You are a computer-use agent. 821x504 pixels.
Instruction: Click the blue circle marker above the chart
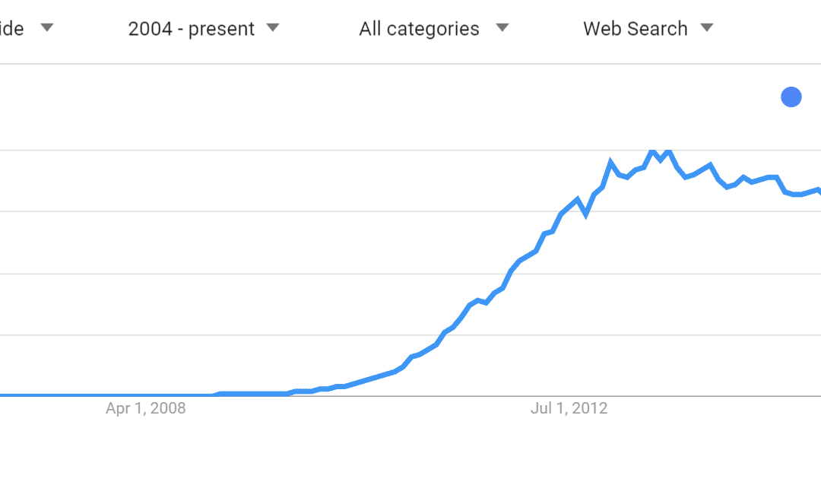pos(791,97)
